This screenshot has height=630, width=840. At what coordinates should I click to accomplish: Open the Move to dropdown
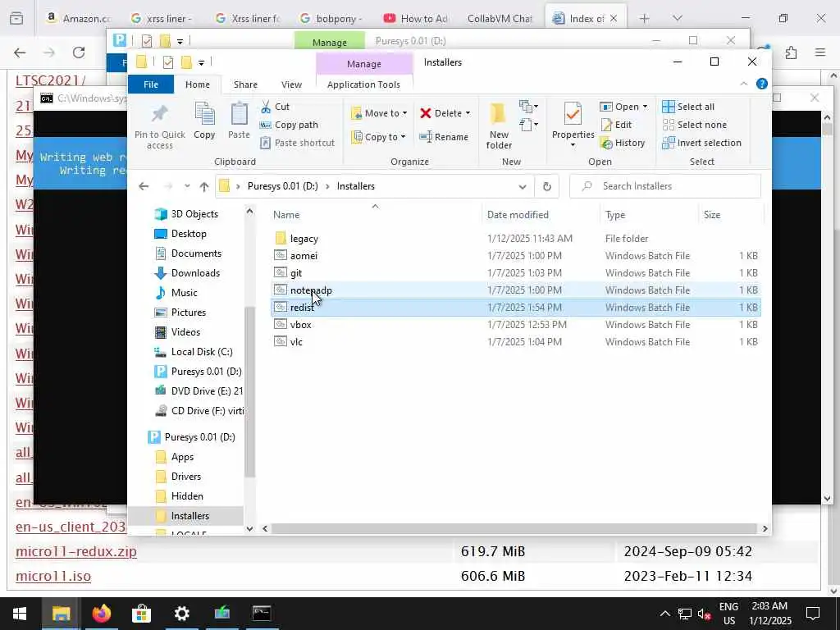pos(380,113)
